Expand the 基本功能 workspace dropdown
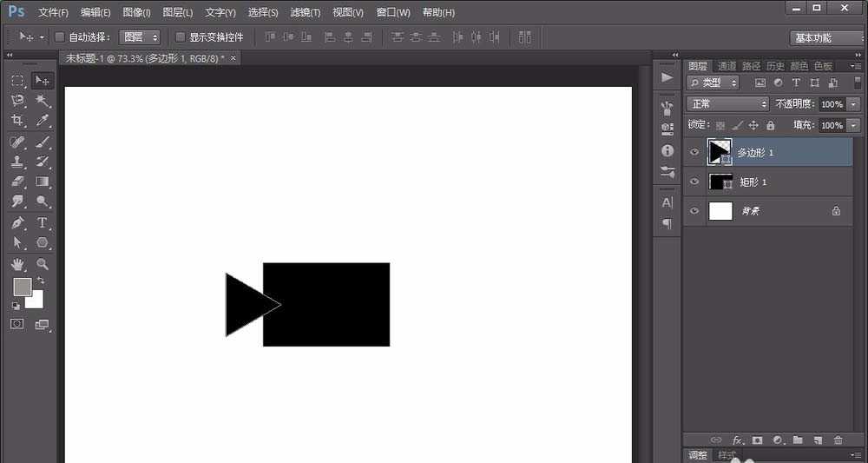Viewport: 868px width, 463px height. [x=825, y=37]
